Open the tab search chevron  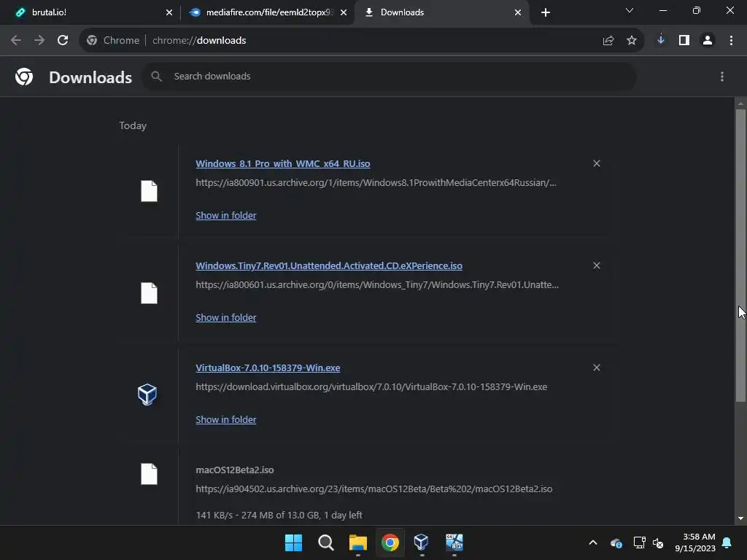click(x=630, y=10)
